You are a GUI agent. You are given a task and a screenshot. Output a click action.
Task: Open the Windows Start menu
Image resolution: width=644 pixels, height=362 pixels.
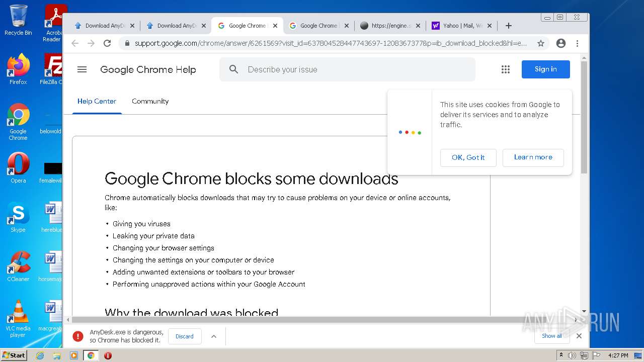coord(14,355)
